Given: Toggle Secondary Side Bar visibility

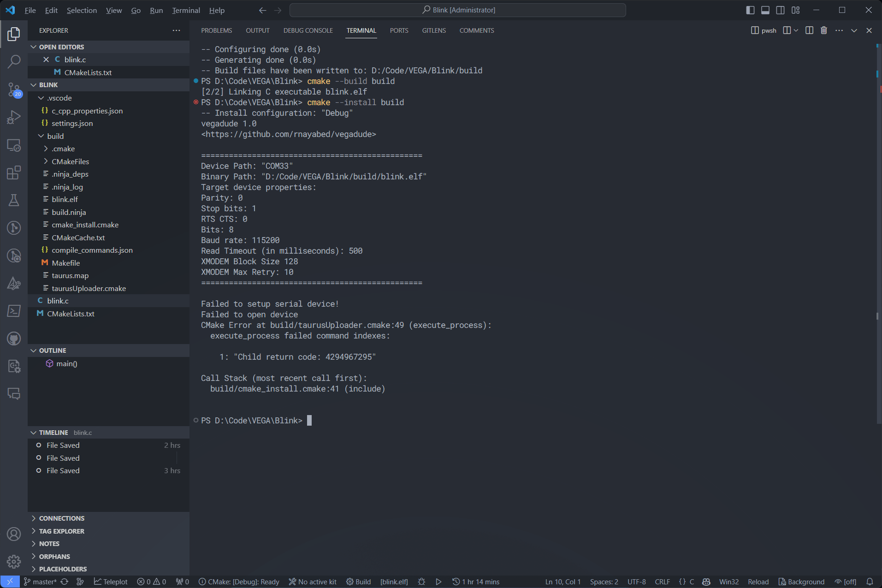Looking at the screenshot, I should point(781,10).
